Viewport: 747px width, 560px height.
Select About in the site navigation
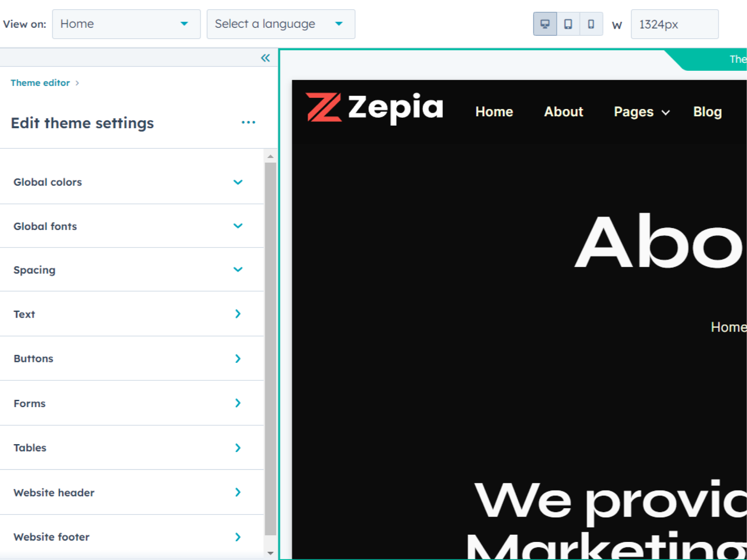563,112
